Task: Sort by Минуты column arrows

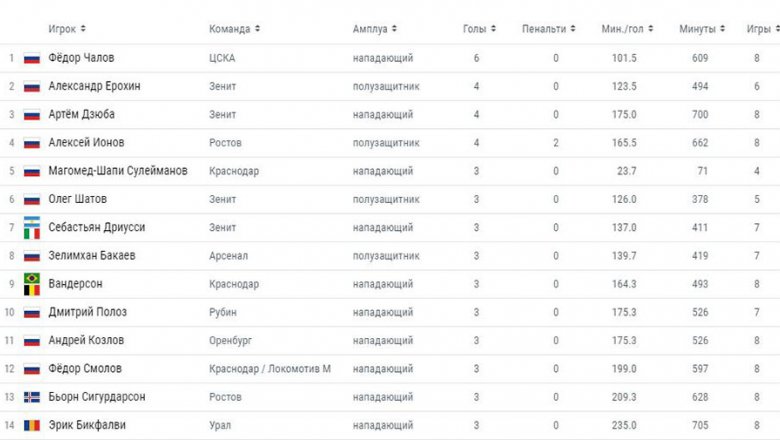Action: pos(722,29)
